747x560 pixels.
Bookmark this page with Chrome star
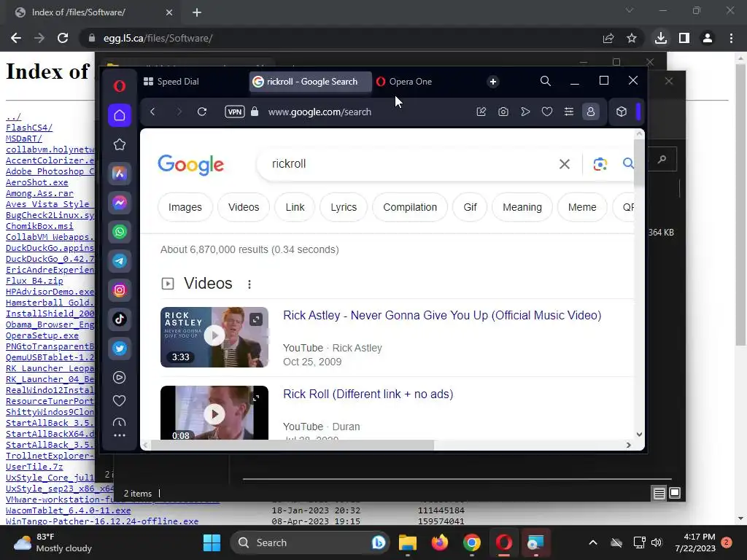(632, 38)
